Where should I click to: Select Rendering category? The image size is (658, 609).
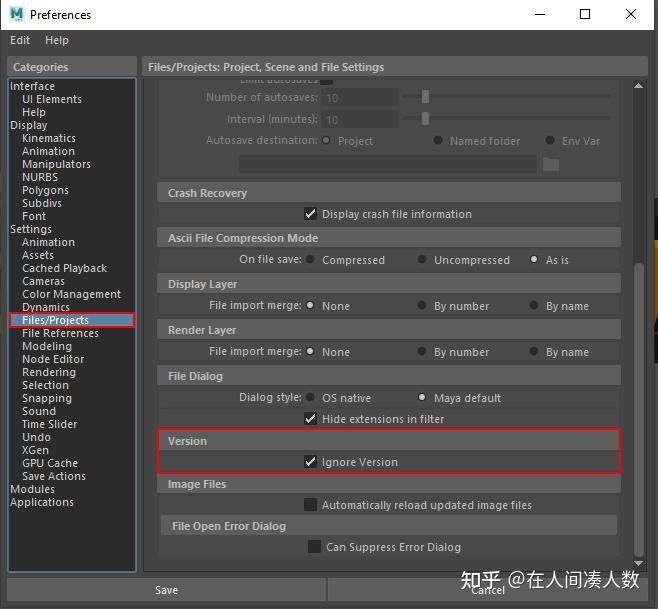[49, 372]
